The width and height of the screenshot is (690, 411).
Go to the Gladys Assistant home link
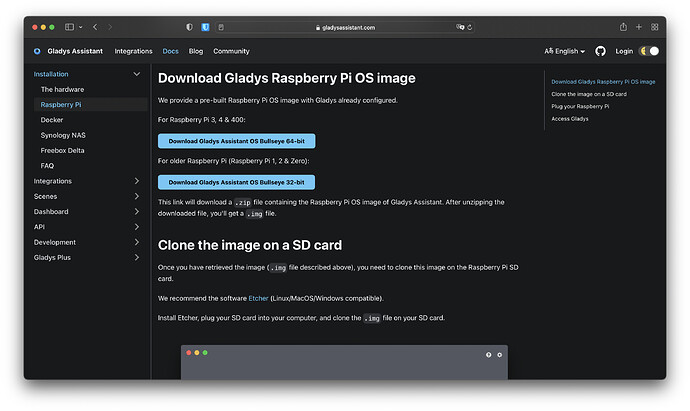click(75, 51)
